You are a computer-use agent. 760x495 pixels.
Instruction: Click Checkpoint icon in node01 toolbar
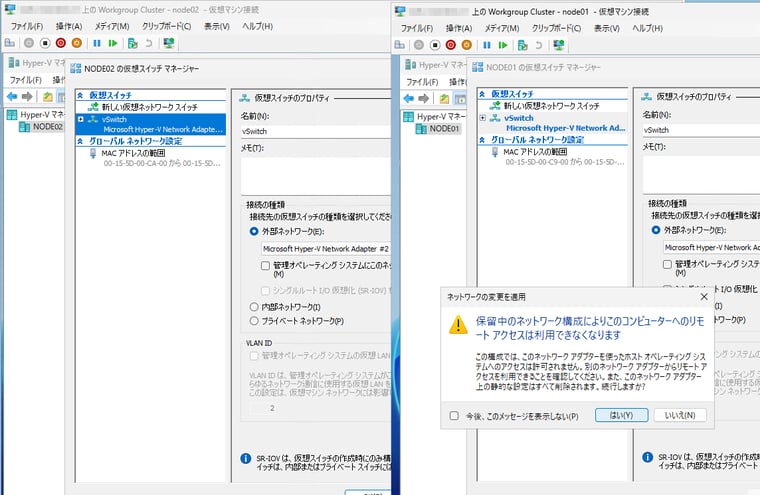click(522, 45)
